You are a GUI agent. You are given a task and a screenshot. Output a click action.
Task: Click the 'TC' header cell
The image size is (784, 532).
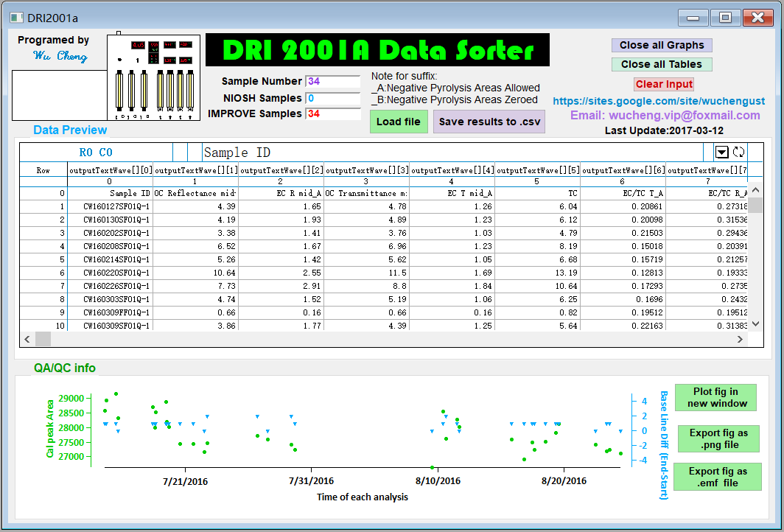point(538,193)
